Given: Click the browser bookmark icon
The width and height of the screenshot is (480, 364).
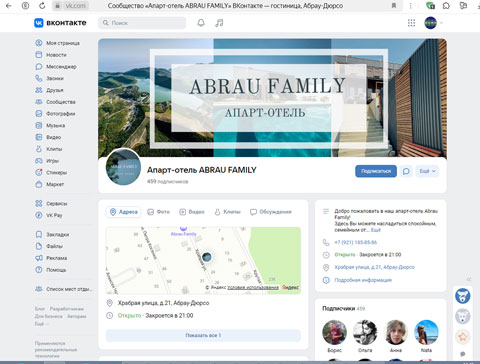Looking at the screenshot, I should (x=394, y=6).
